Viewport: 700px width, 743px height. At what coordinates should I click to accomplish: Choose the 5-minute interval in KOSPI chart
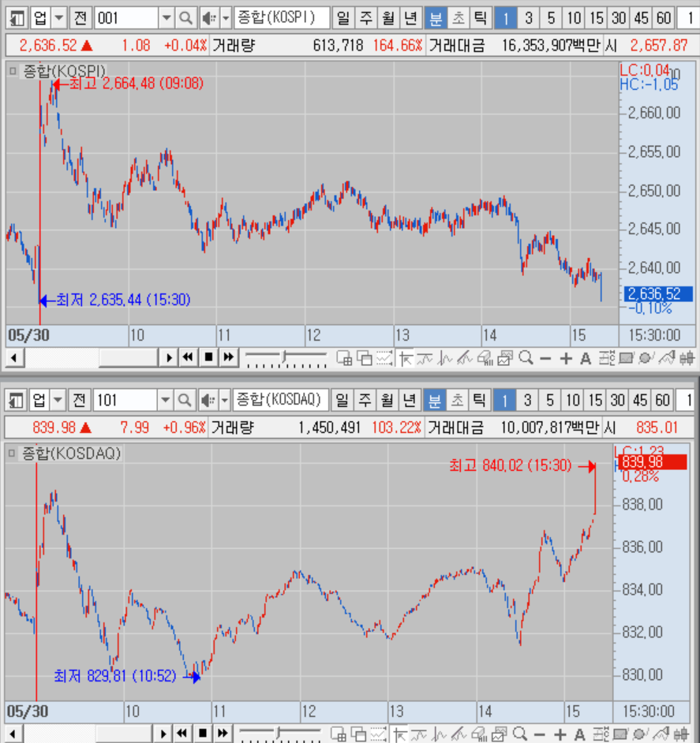click(x=551, y=18)
